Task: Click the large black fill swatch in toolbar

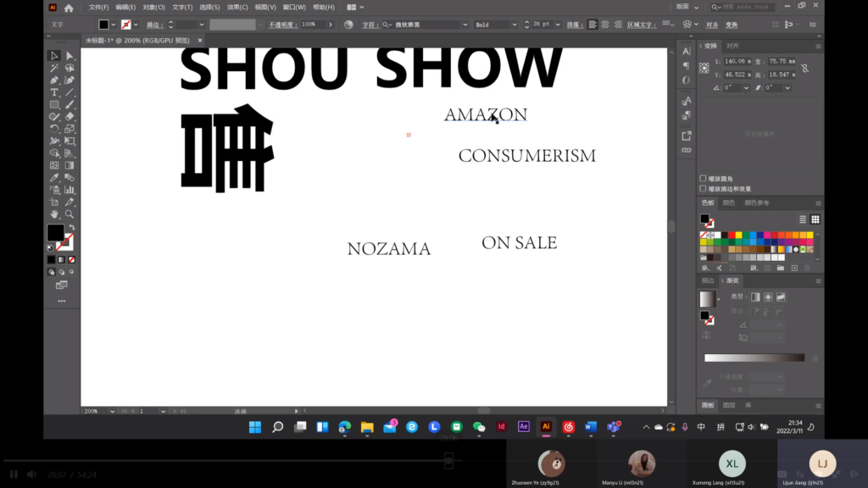Action: pos(55,233)
